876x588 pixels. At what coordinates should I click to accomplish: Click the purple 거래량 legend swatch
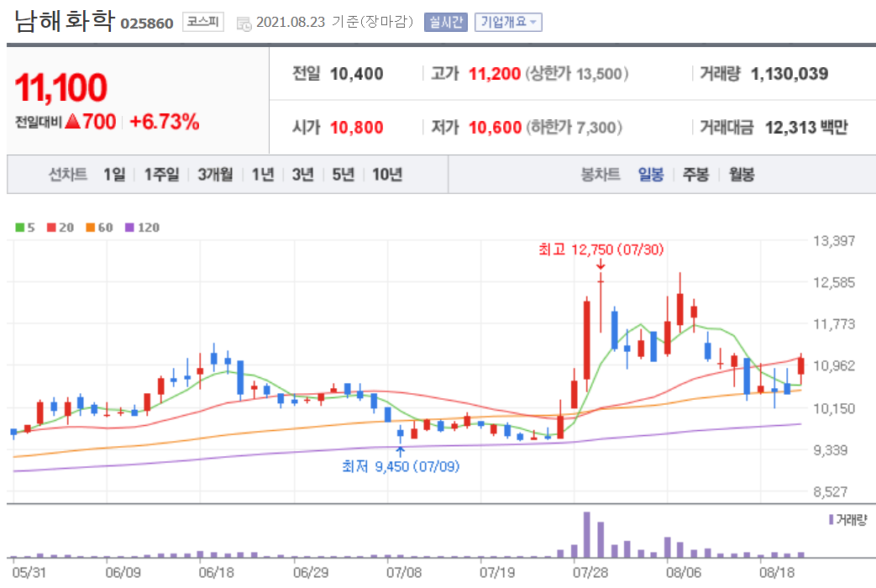click(831, 520)
